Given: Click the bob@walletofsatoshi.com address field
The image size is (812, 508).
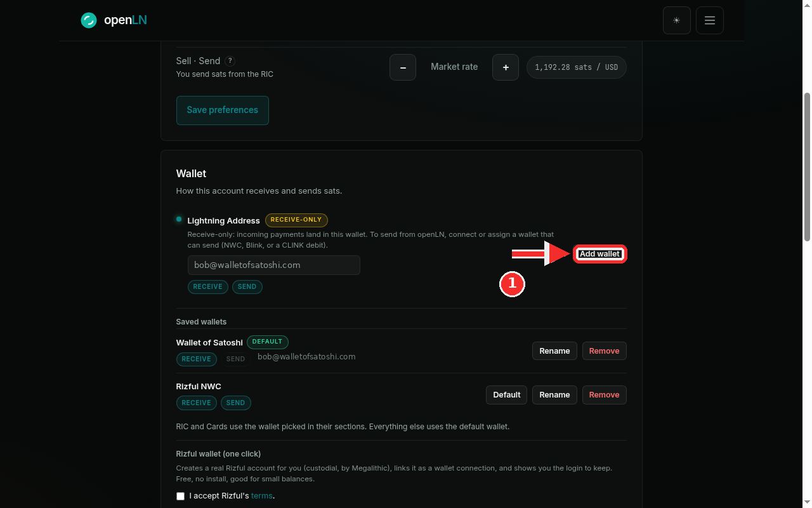Looking at the screenshot, I should click(274, 265).
